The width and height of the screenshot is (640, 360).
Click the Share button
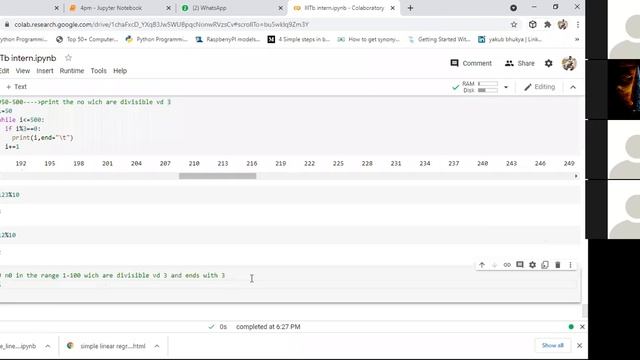click(520, 63)
